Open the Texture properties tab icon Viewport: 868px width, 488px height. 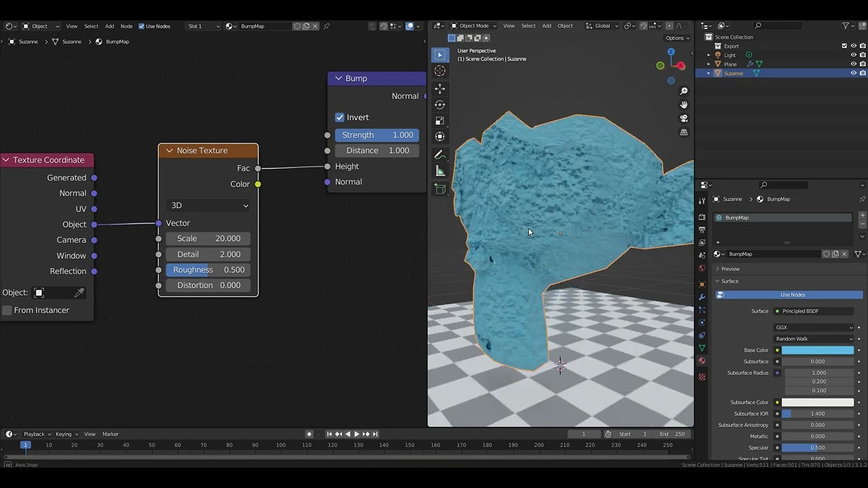coord(702,377)
